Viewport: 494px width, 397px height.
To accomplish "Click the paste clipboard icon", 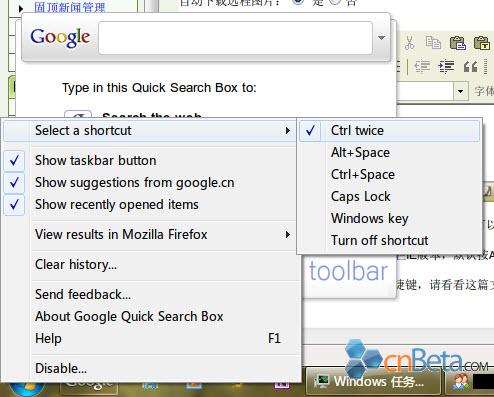I will click(x=457, y=43).
